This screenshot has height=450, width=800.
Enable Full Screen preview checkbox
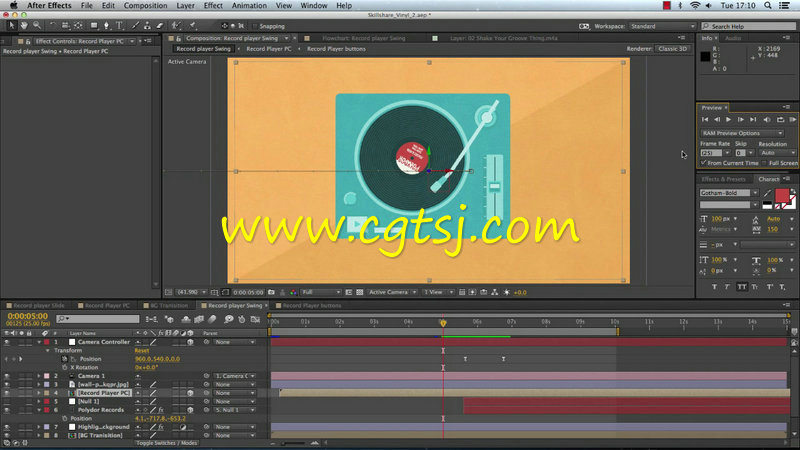pyautogui.click(x=764, y=163)
